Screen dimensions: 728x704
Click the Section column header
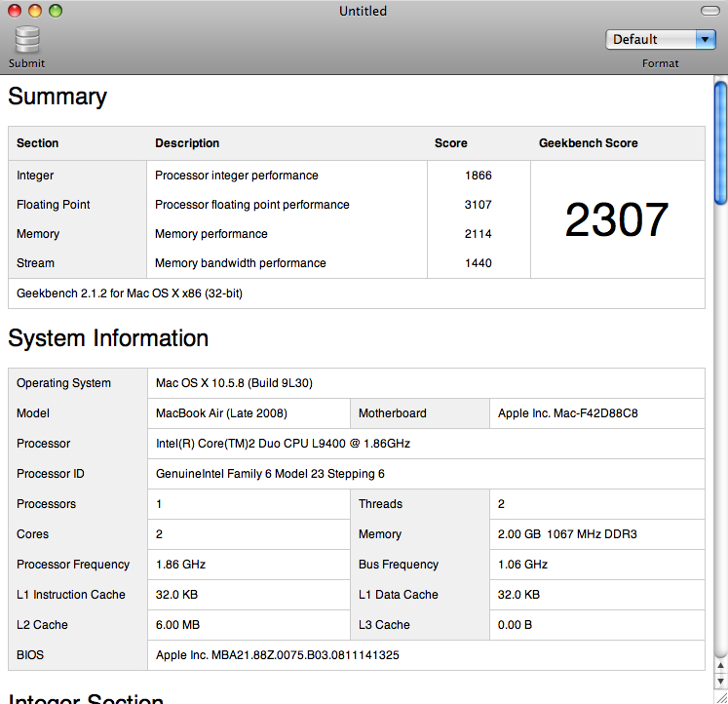[38, 143]
